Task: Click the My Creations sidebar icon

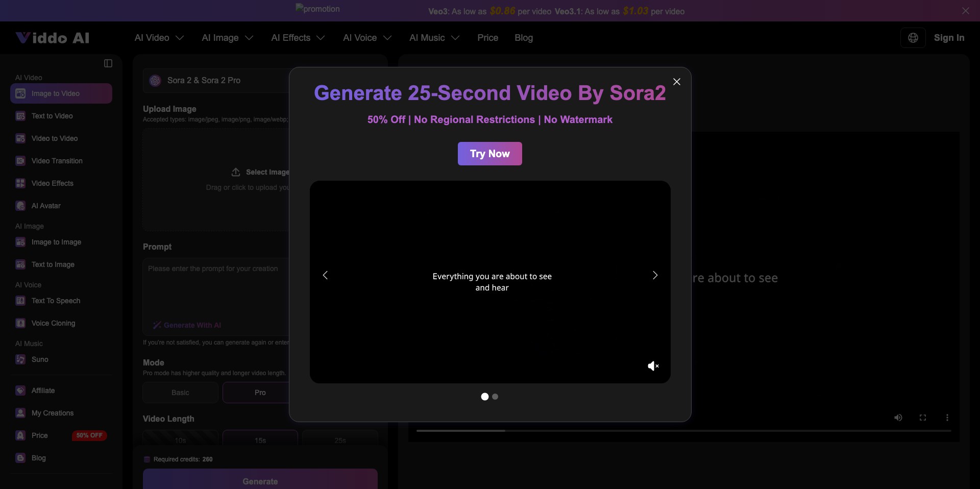Action: click(x=20, y=413)
